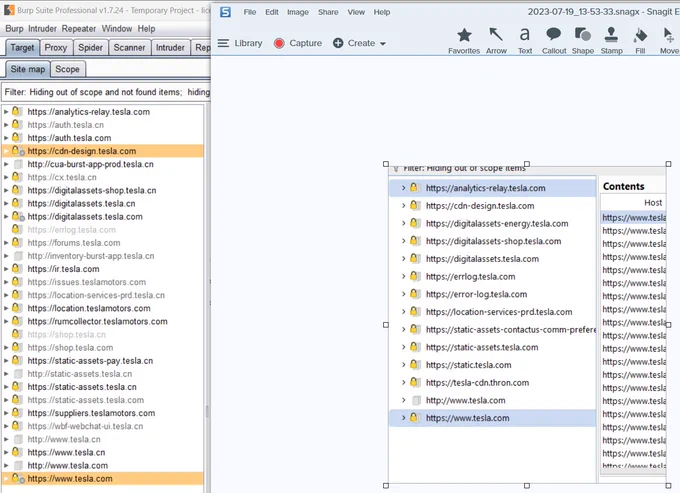Expand https://forums.tesla.com tree node
The image size is (680, 493).
(x=6, y=243)
